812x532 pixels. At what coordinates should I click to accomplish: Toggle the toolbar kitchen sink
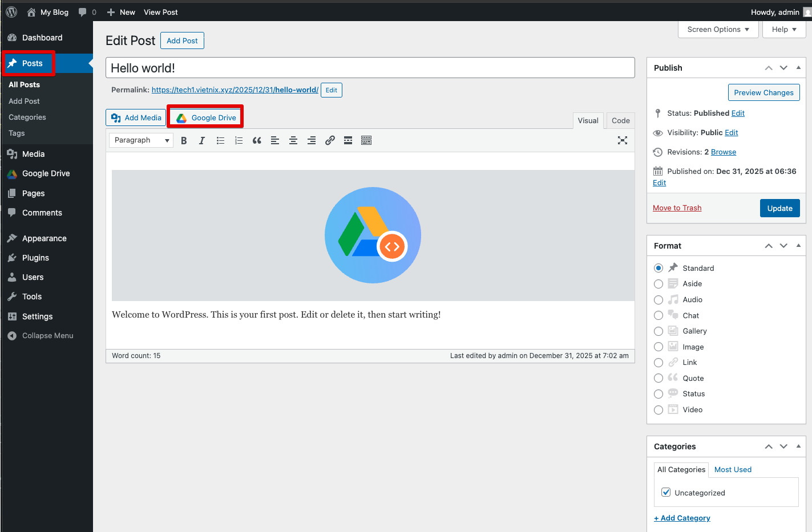click(x=366, y=140)
